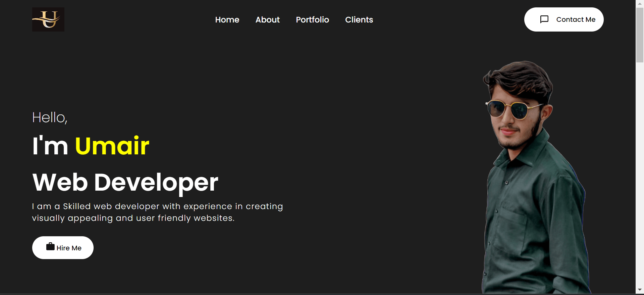This screenshot has height=295, width=644.
Task: Click the yellow Umair name text
Action: tap(112, 146)
